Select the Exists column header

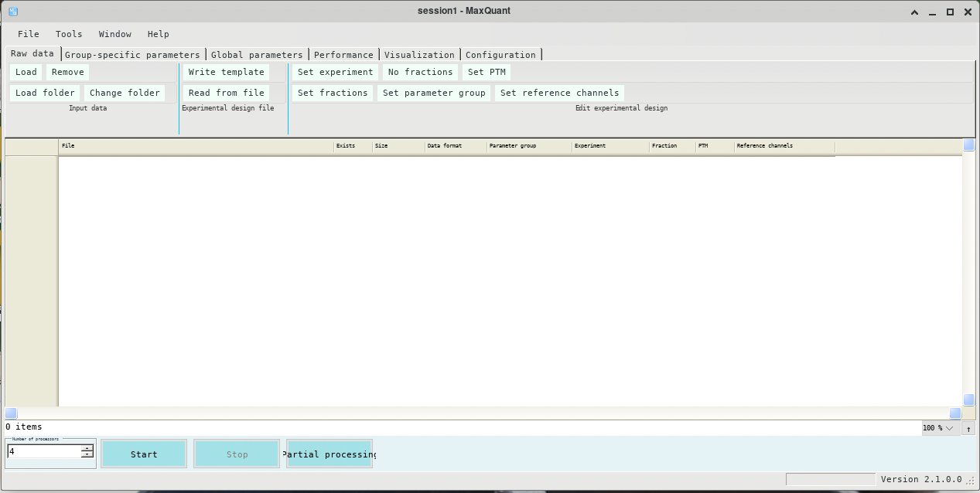point(353,146)
